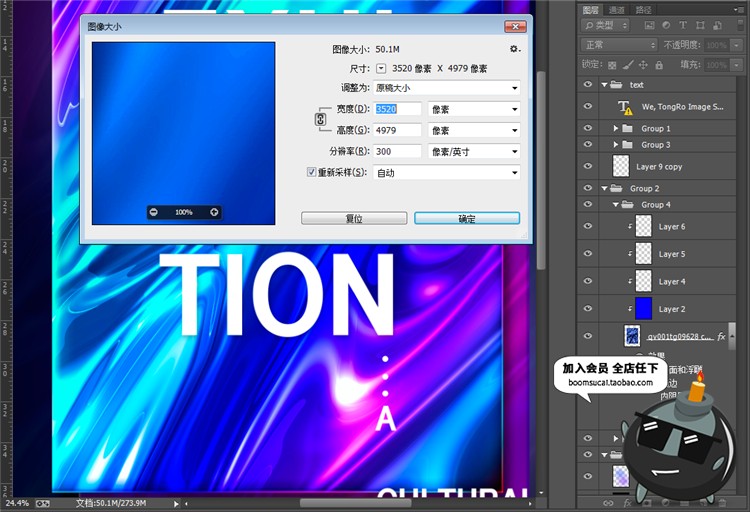The image size is (750, 512).
Task: Toggle visibility of Layer 2
Action: tap(588, 309)
